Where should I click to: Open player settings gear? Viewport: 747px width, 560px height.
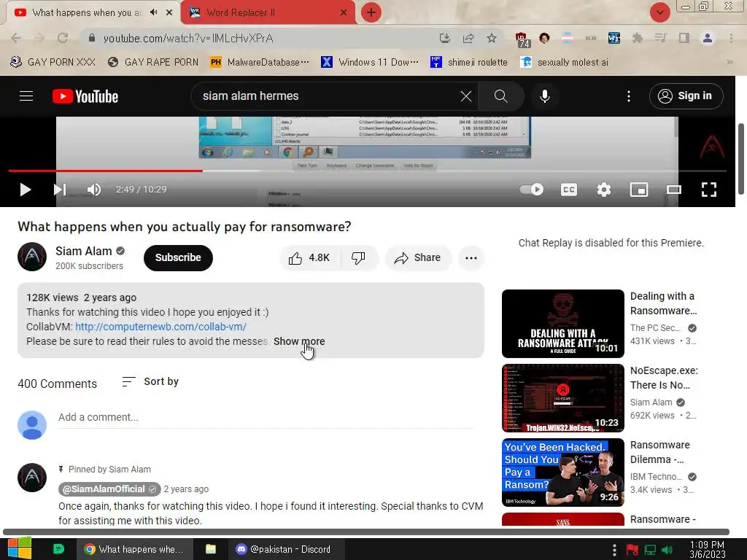tap(603, 190)
